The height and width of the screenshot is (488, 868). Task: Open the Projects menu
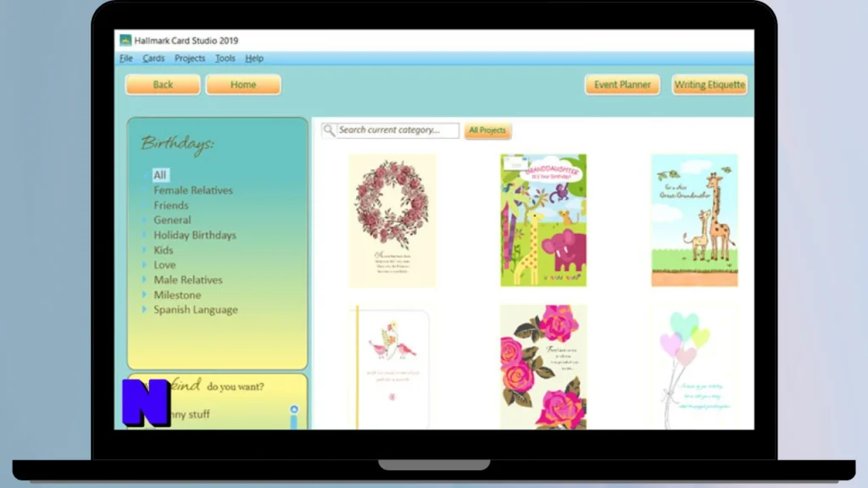coord(190,58)
